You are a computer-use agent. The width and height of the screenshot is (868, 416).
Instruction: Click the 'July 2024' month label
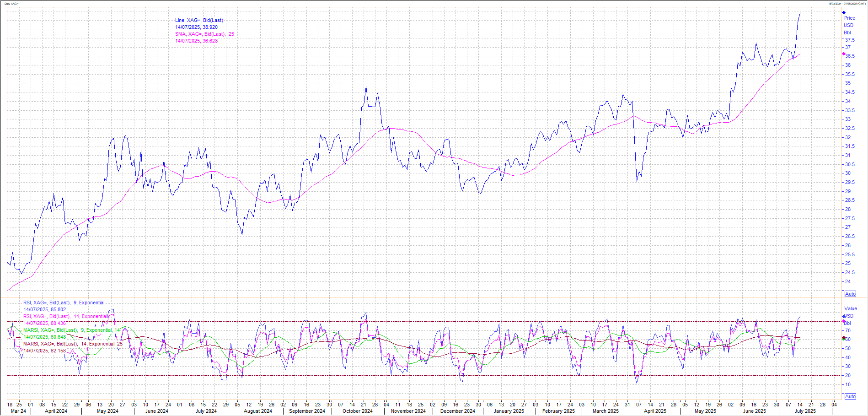click(x=206, y=411)
